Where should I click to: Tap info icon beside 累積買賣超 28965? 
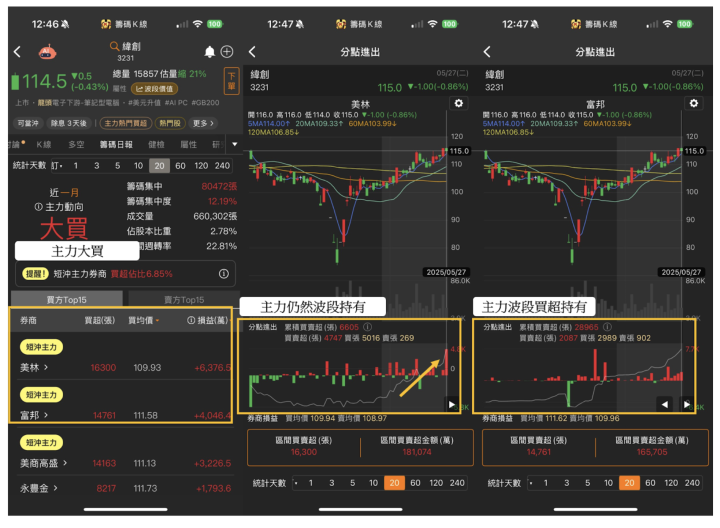pos(607,327)
